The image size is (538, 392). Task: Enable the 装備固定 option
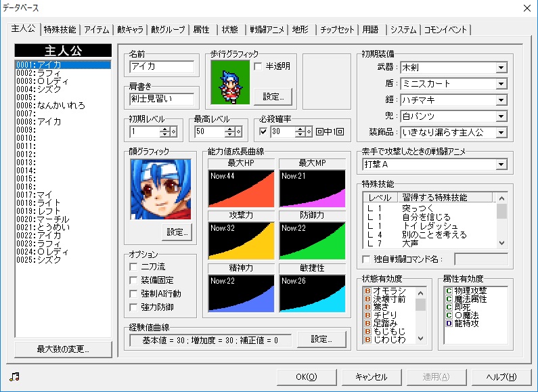[133, 280]
